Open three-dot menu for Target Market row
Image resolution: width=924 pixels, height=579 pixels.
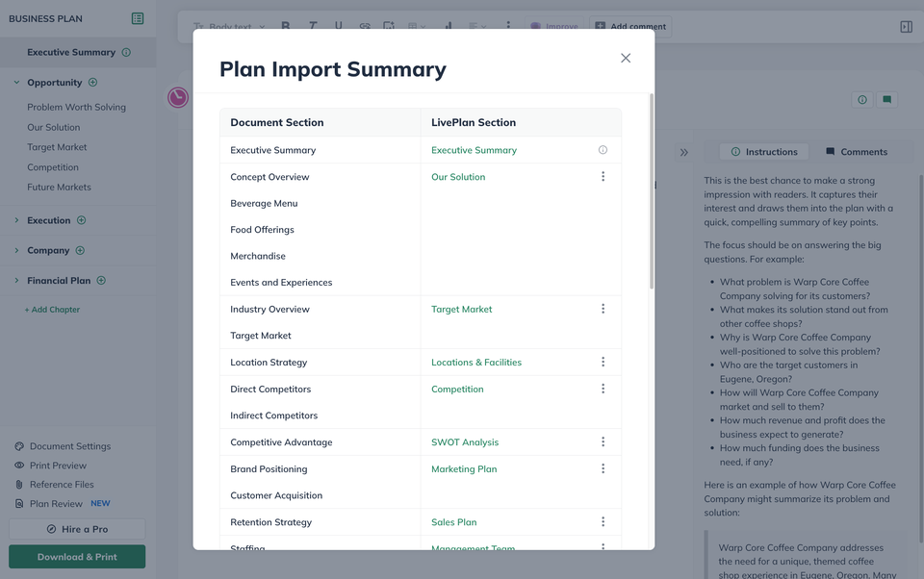[603, 309]
